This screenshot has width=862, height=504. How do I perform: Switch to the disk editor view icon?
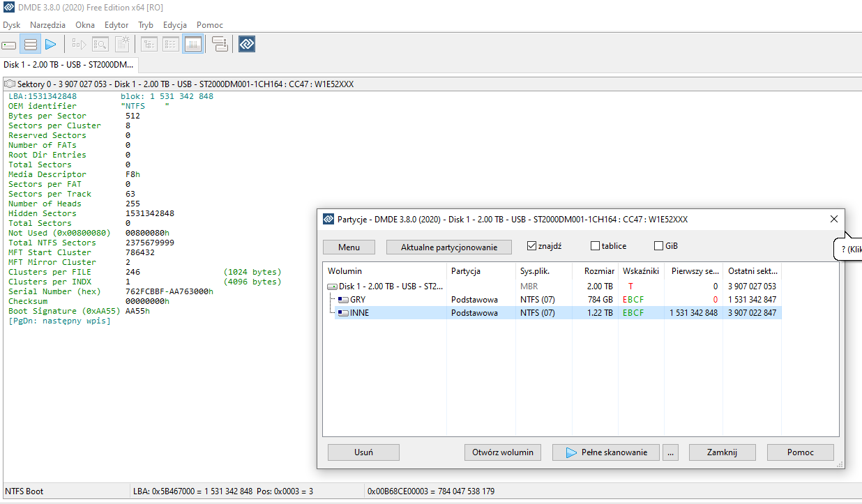(193, 45)
